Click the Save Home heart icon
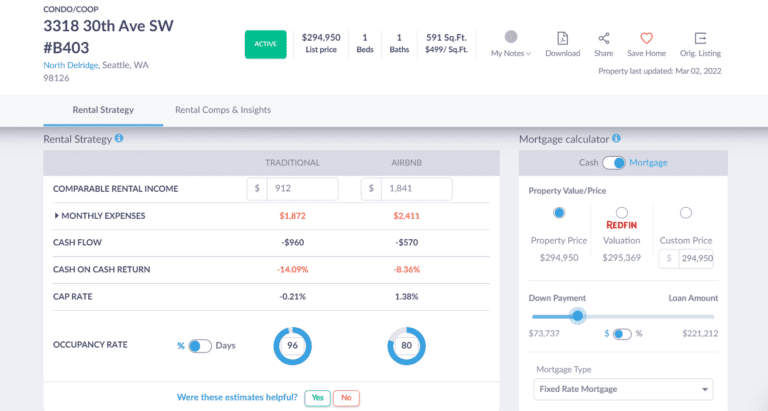768x411 pixels. point(647,37)
